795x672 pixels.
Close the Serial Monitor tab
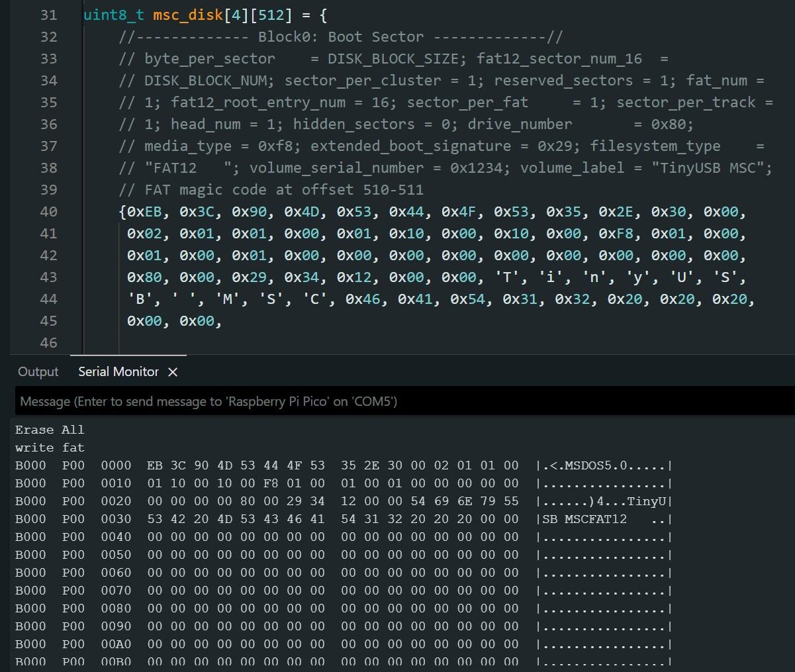[173, 373]
